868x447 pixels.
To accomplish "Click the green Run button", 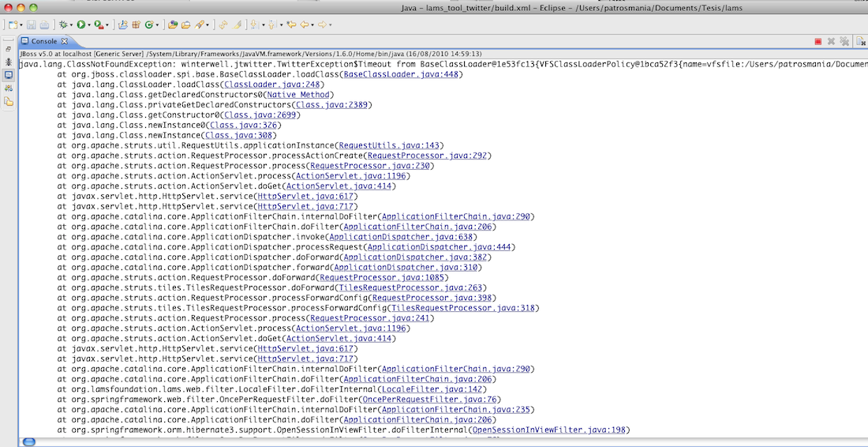I will 80,25.
